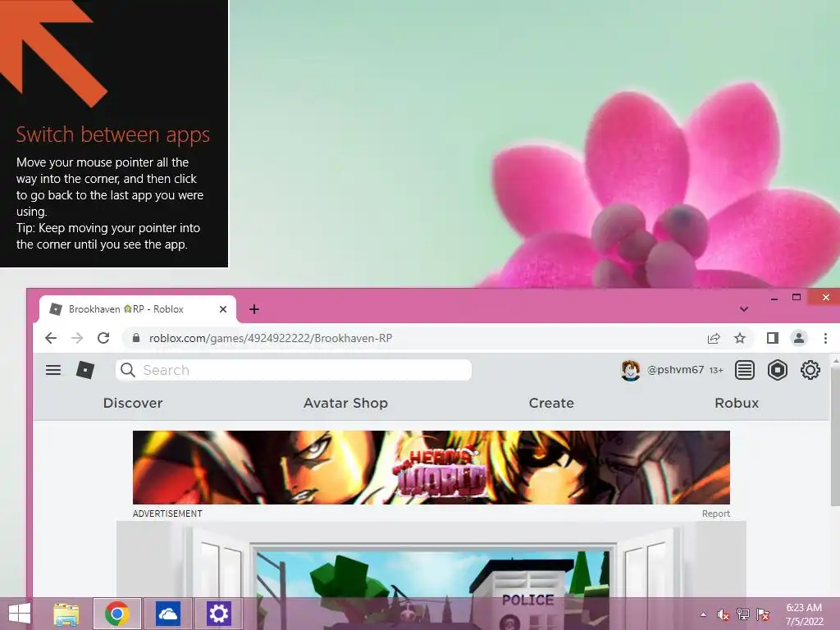
Task: Click in the Roblox Search field
Action: click(294, 370)
